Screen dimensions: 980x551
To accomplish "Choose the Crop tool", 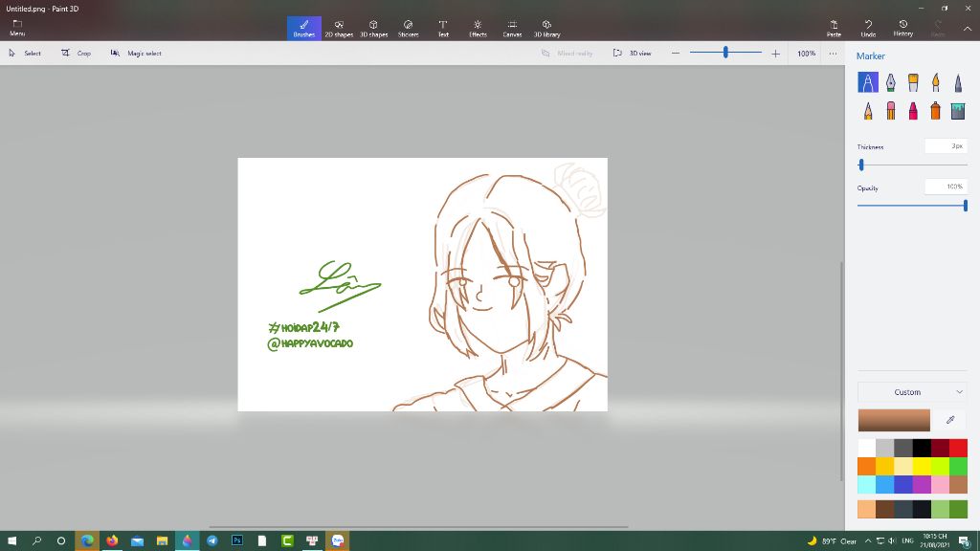I will click(x=77, y=54).
